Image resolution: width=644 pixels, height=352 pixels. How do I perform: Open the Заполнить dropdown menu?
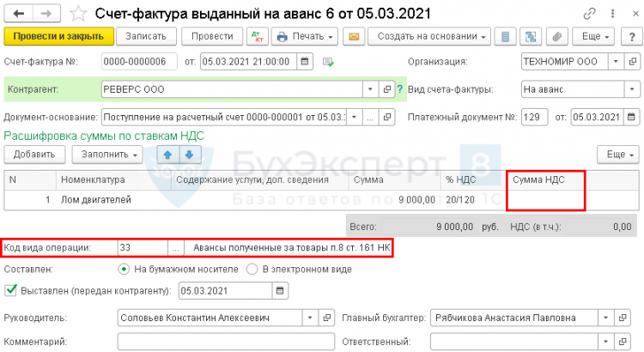coord(107,155)
